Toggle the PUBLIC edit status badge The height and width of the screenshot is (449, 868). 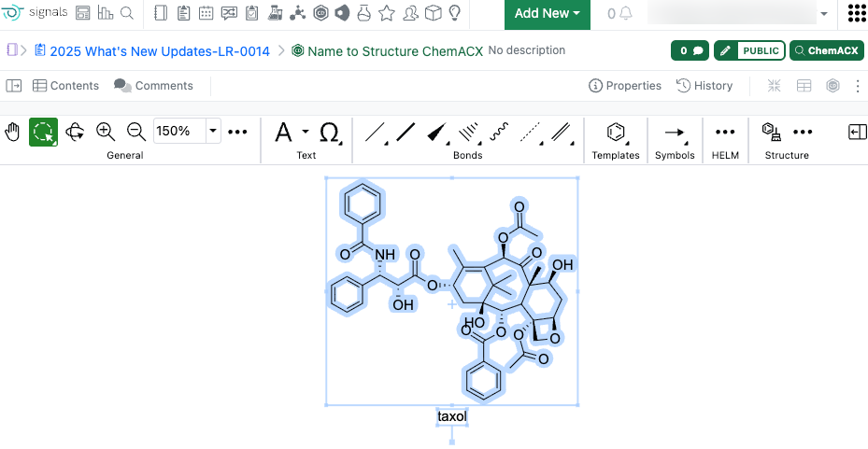click(x=749, y=50)
